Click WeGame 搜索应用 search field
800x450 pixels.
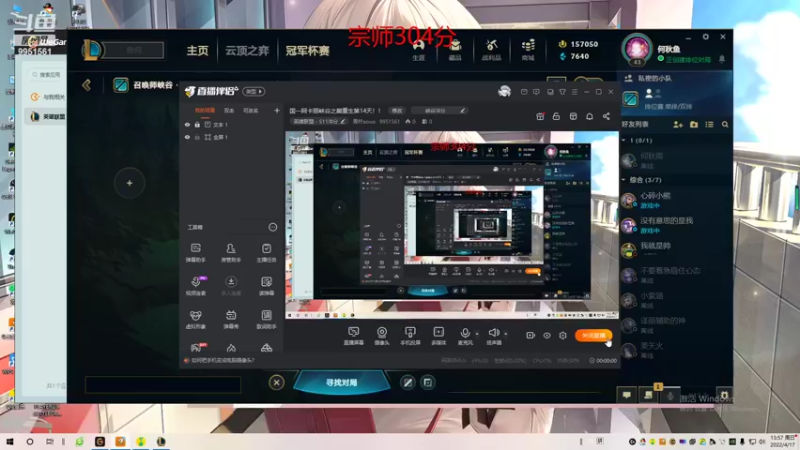[x=46, y=74]
